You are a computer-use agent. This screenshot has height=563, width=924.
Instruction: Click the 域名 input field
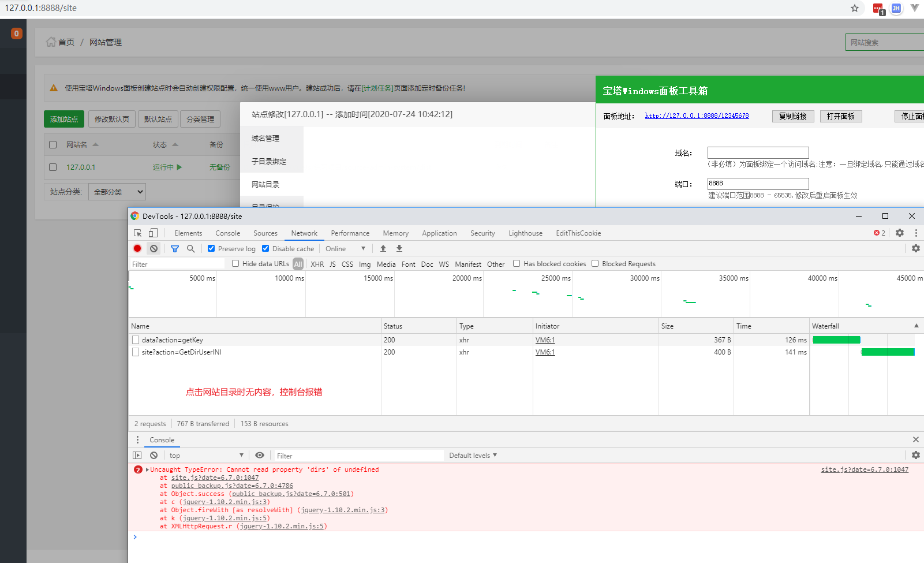[x=758, y=152]
